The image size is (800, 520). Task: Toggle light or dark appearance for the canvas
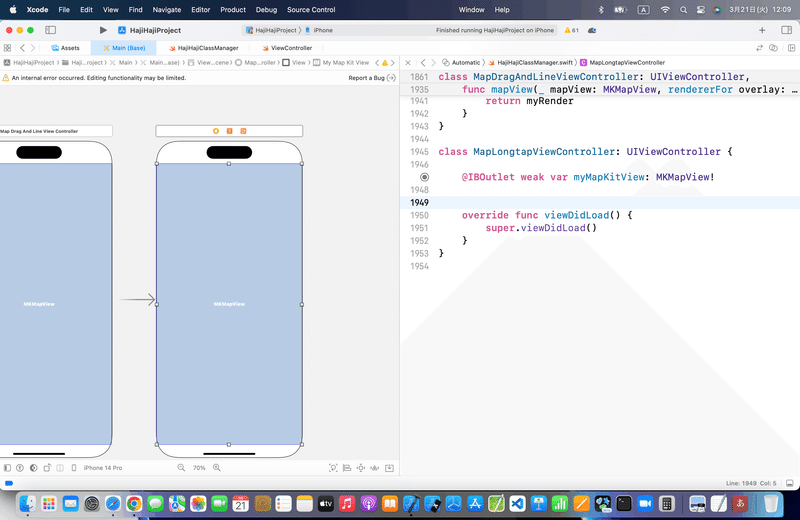[34, 467]
